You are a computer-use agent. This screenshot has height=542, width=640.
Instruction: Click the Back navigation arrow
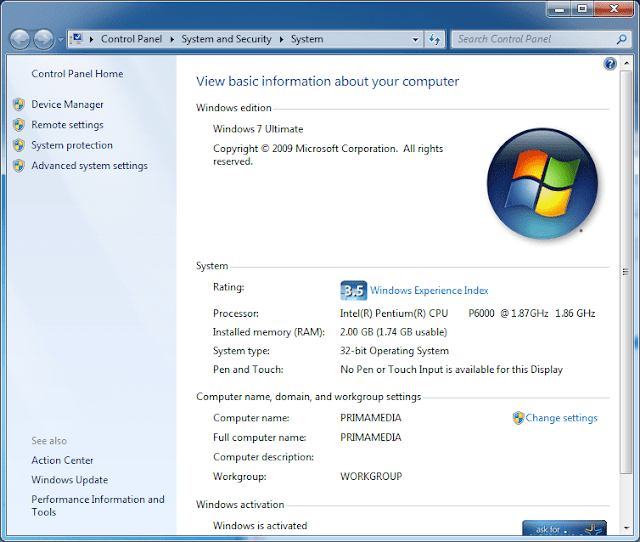click(20, 40)
